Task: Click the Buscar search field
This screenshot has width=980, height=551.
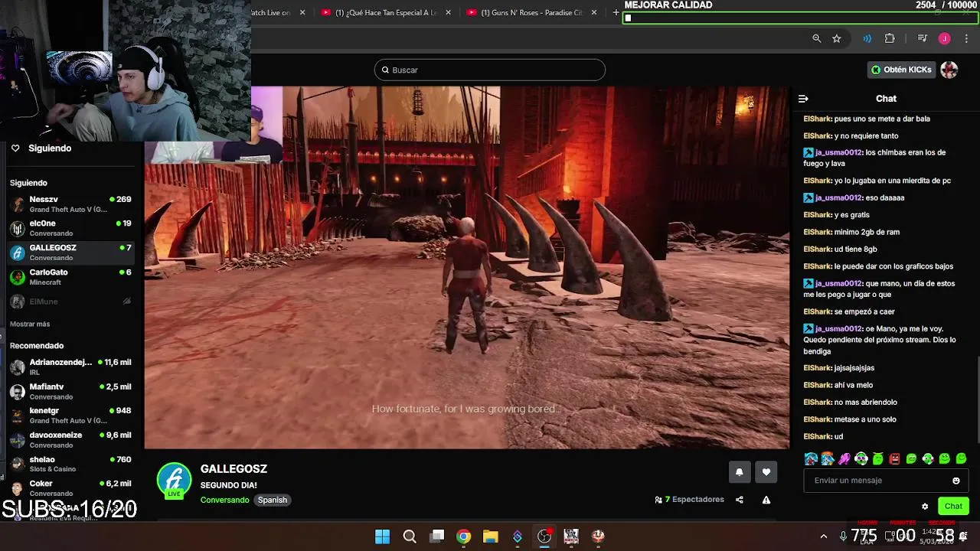Action: 490,70
